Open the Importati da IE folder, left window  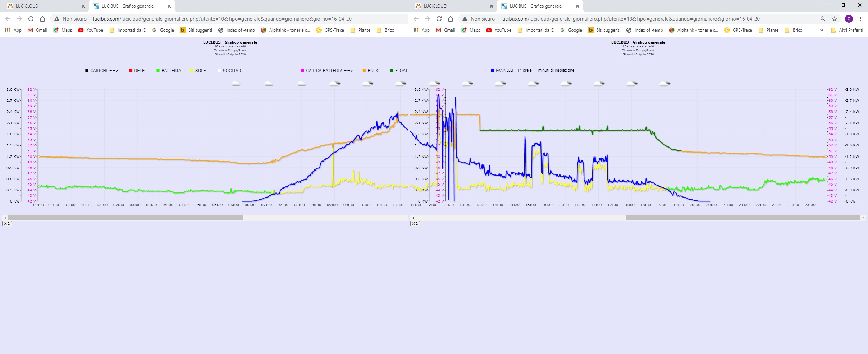128,30
